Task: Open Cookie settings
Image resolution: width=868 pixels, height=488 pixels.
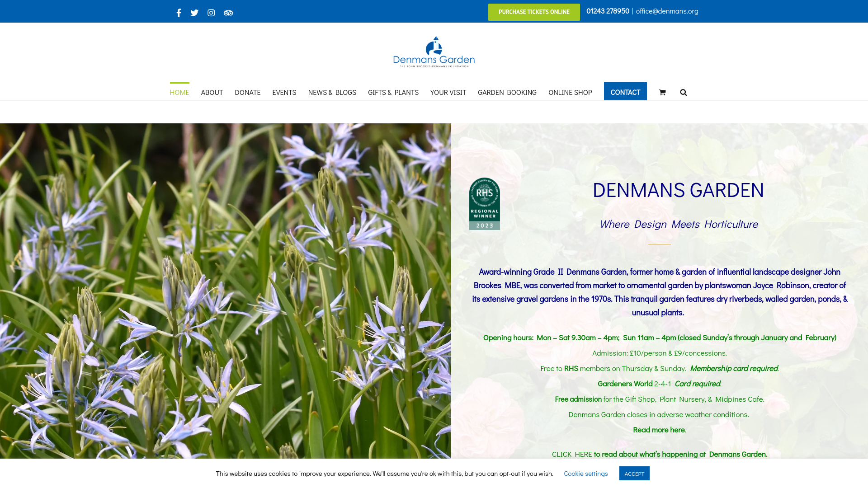Action: click(586, 474)
